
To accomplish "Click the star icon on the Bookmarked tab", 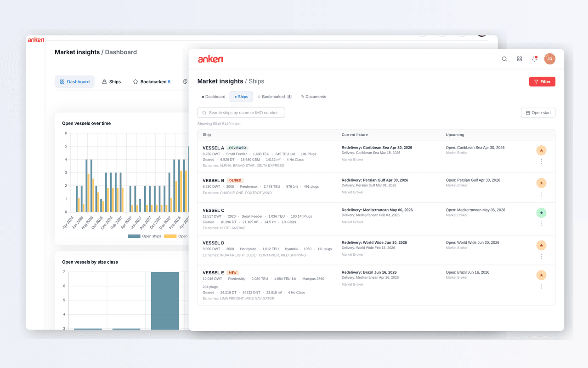I will tap(260, 97).
